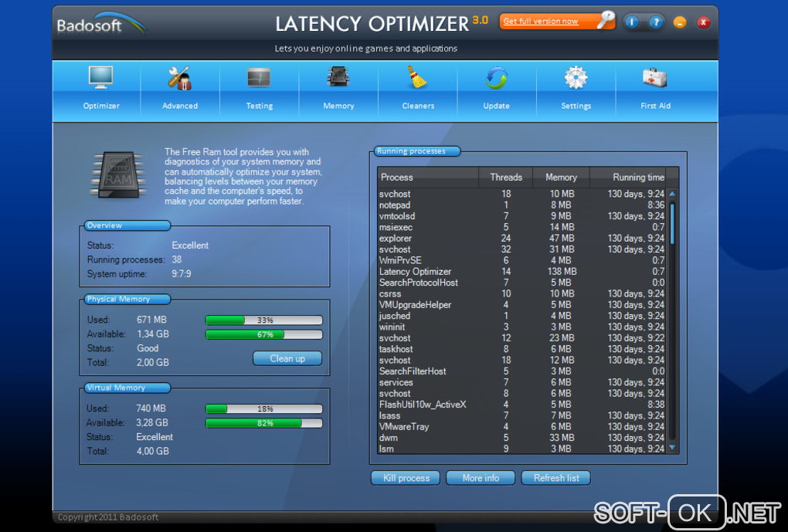
Task: Select the SearchProtocolHost process row
Action: click(521, 283)
